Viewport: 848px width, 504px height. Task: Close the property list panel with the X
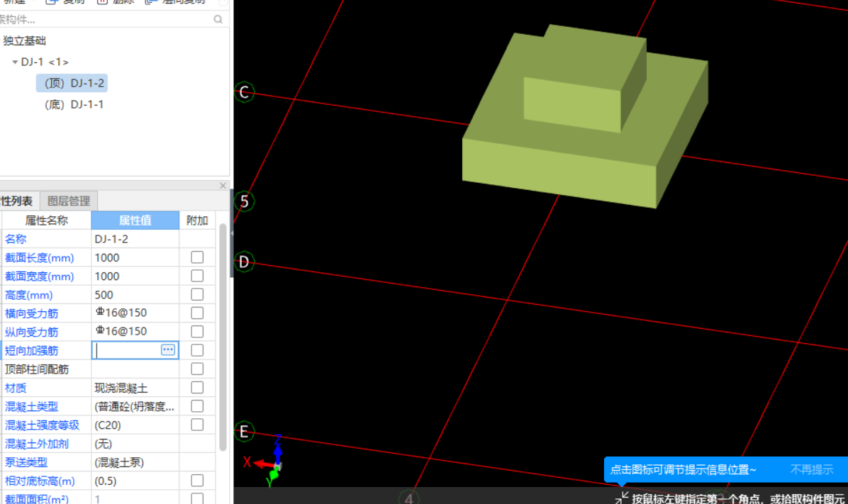click(223, 186)
